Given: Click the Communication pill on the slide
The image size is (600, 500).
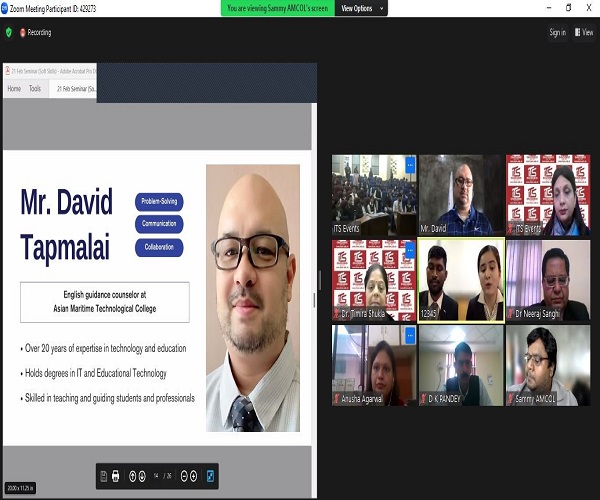Looking at the screenshot, I should pyautogui.click(x=159, y=224).
